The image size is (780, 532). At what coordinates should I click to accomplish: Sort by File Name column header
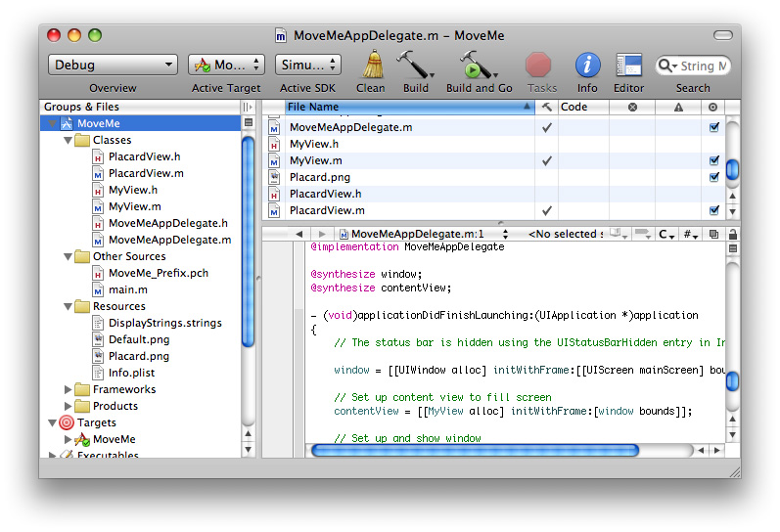[x=409, y=107]
